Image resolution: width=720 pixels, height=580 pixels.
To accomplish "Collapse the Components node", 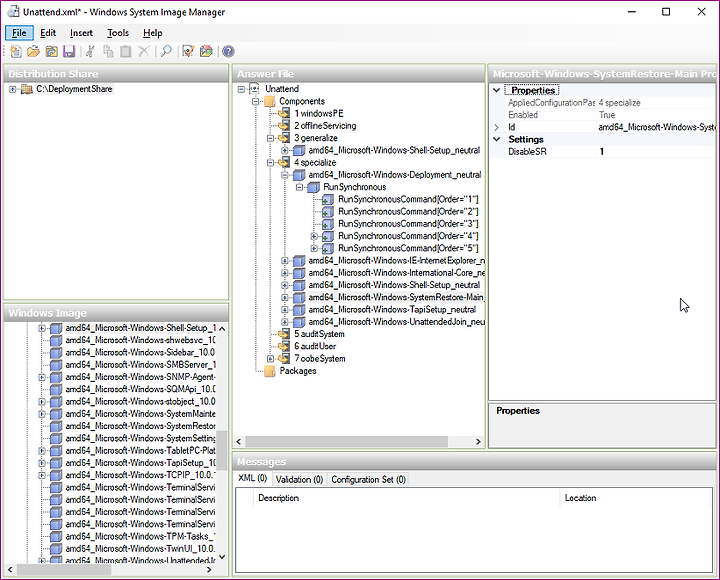I will 256,101.
